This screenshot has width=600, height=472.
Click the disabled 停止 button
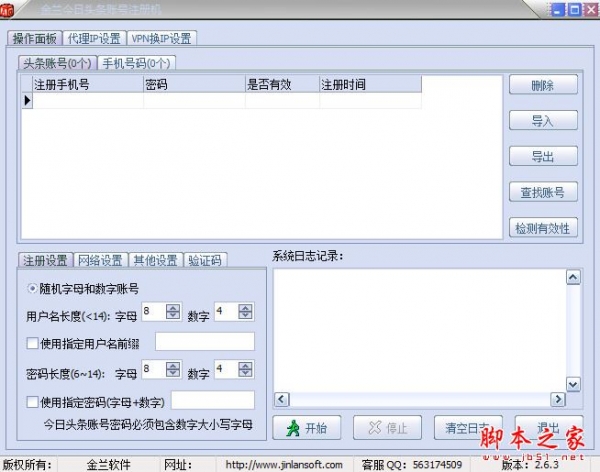387,428
